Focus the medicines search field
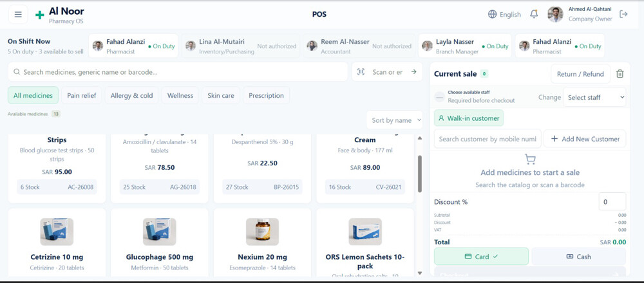 [178, 72]
